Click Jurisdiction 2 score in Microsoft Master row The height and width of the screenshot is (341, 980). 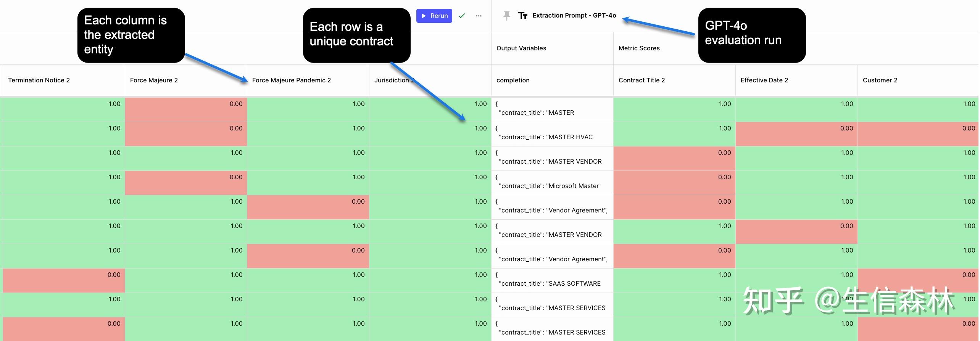tap(430, 183)
